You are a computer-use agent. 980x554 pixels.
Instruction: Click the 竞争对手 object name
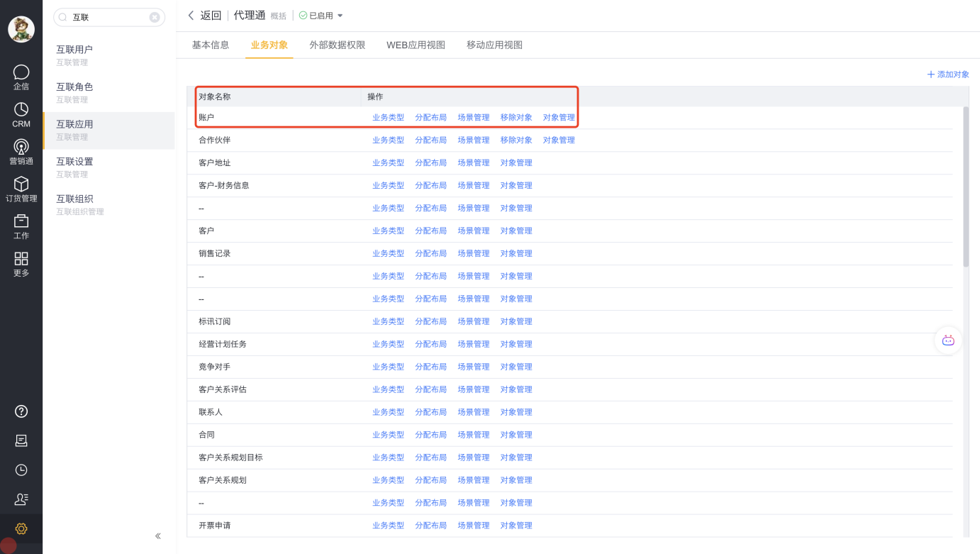[x=215, y=367]
